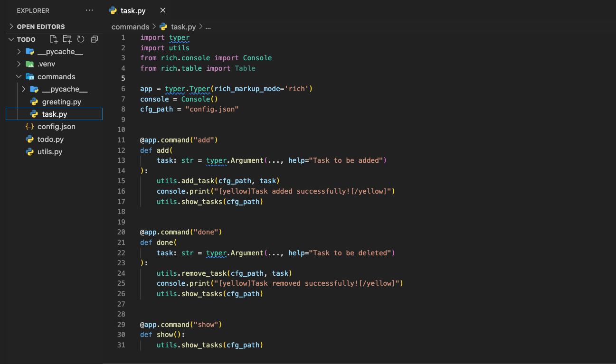Click the breadcrumb ellipsis after task.py
Screen dimensions: 616x364
[x=208, y=27]
